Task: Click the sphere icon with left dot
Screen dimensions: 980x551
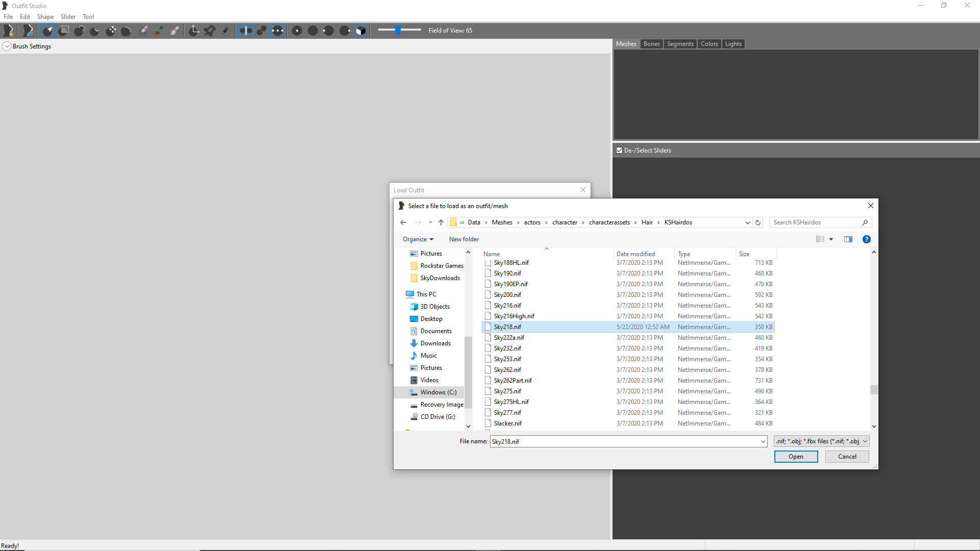Action: [x=329, y=31]
